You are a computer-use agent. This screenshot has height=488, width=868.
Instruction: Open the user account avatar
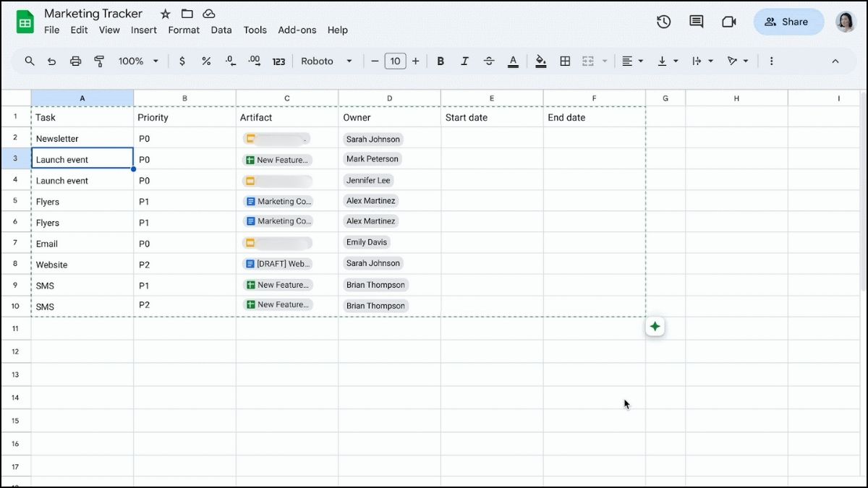point(846,22)
